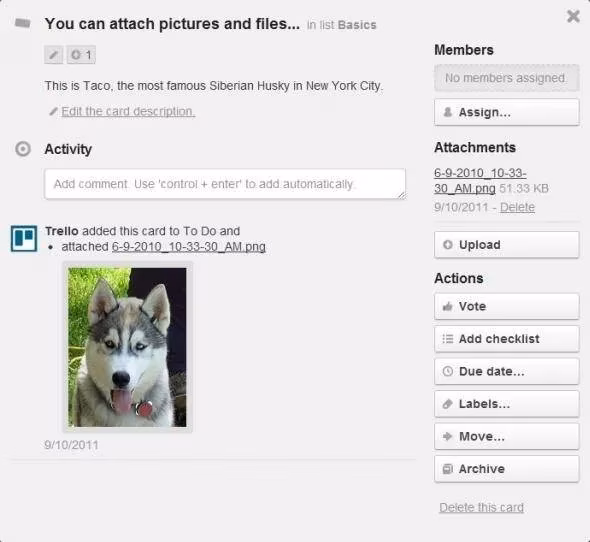
Task: Click the No members assigned placeholder
Action: (506, 78)
